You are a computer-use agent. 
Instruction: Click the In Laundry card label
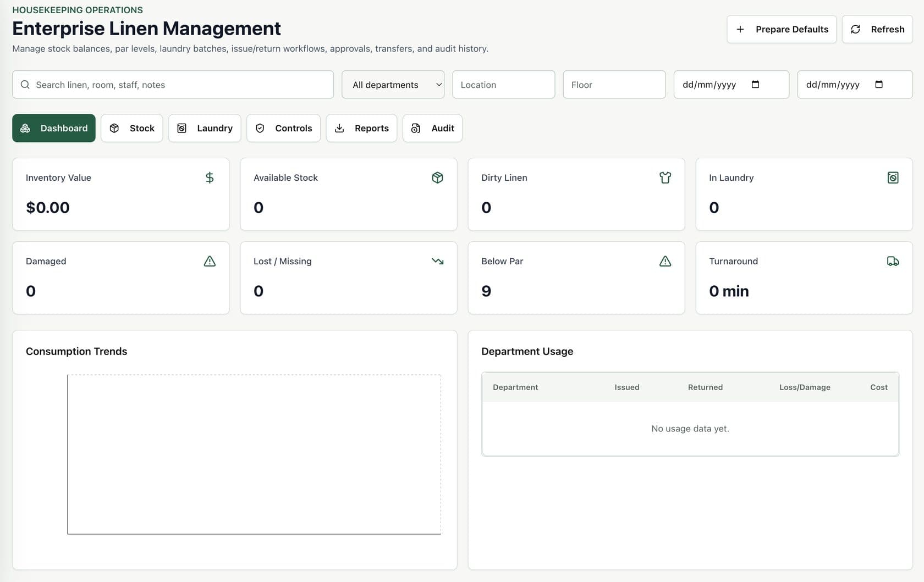[731, 178]
